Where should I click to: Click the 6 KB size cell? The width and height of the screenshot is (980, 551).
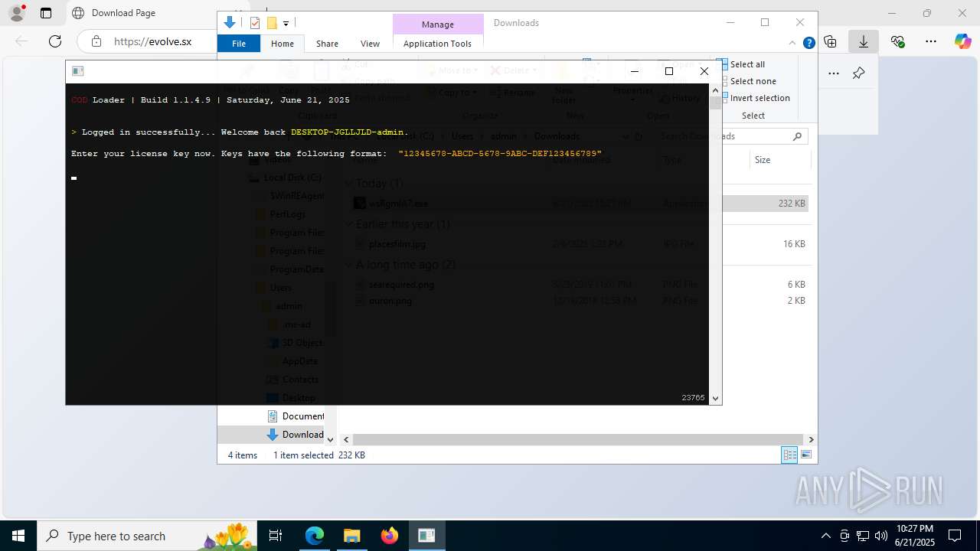click(x=796, y=285)
